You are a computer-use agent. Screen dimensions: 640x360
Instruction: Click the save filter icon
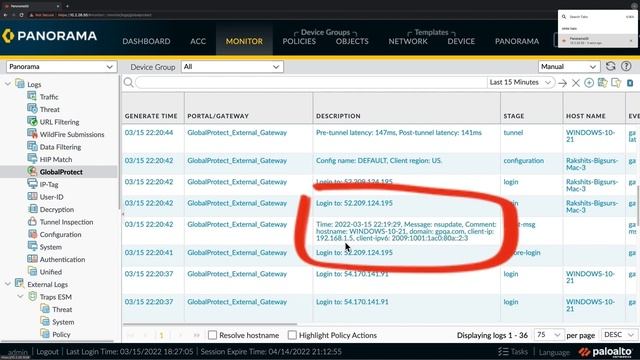click(602, 82)
